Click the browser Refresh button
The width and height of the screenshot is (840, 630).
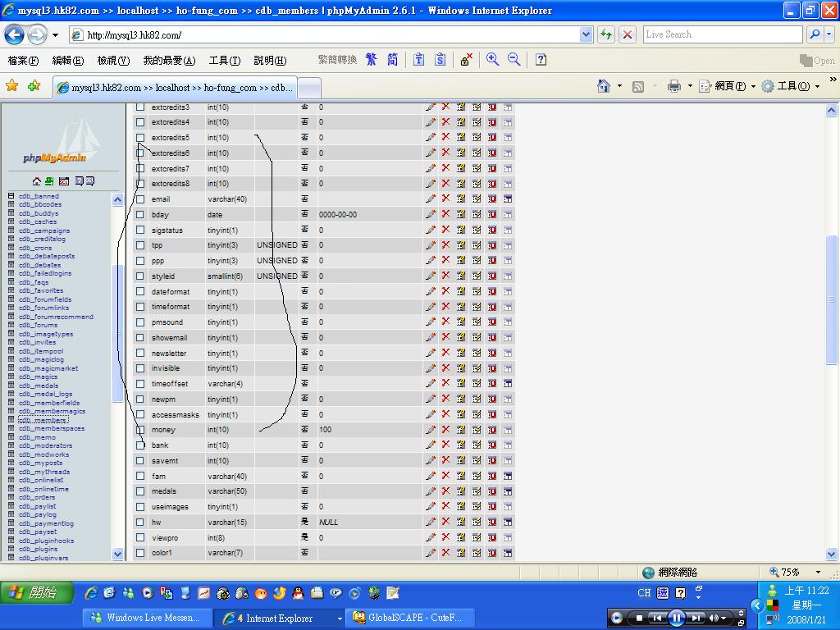click(x=606, y=34)
